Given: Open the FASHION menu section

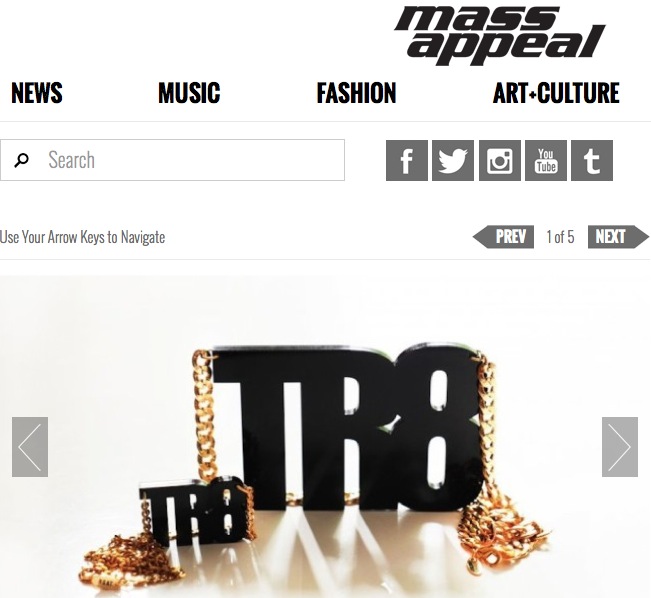Looking at the screenshot, I should click(356, 93).
